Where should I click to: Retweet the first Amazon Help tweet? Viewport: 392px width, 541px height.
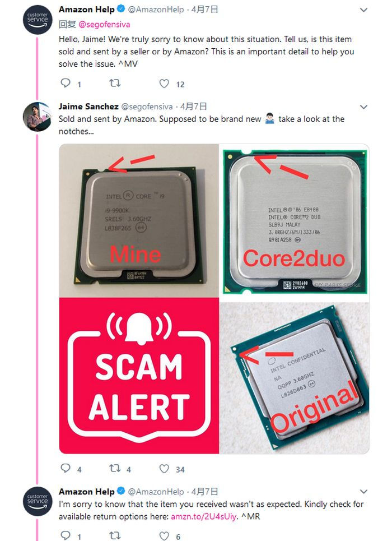tap(115, 83)
